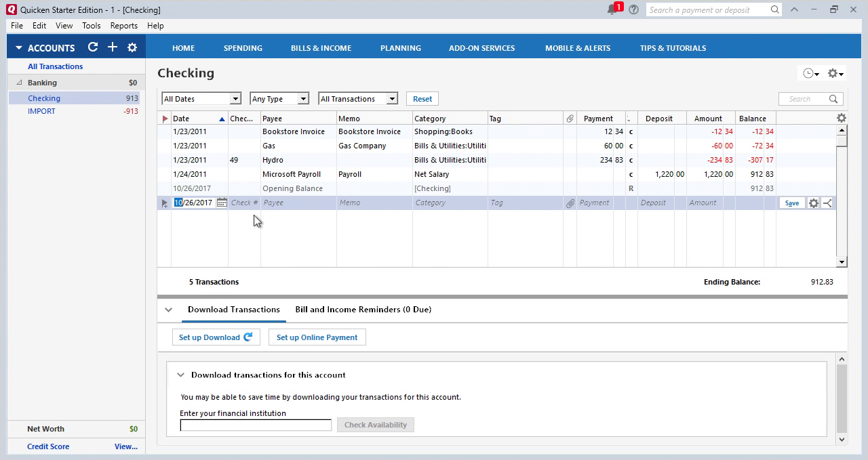The height and width of the screenshot is (460, 868).
Task: Open the Edit menu
Action: pos(39,26)
